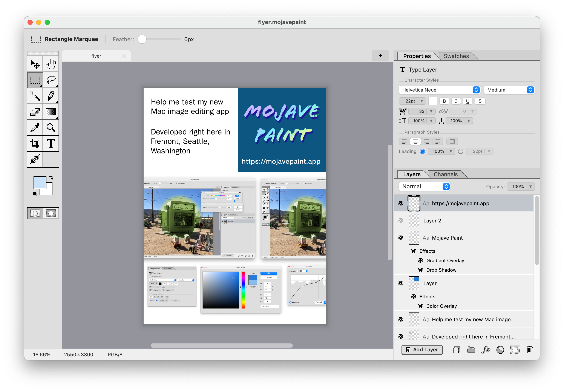
Task: Reset colors to default black and white
Action: 35,194
